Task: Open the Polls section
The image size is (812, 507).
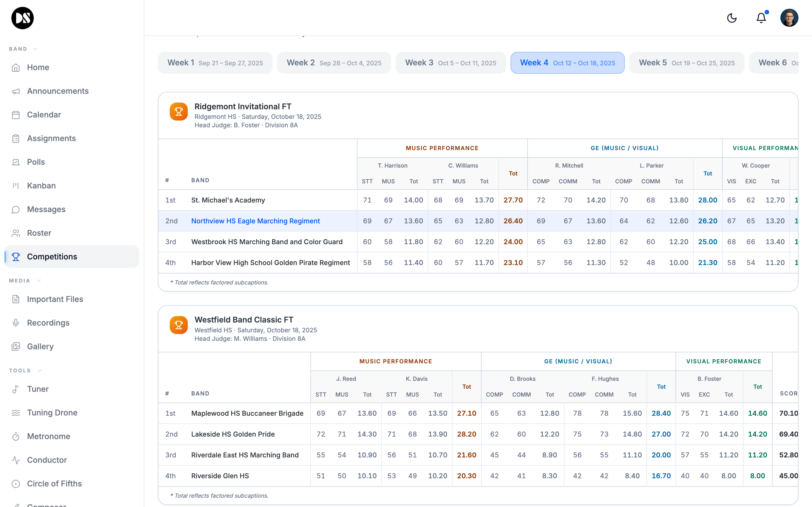Action: point(36,162)
